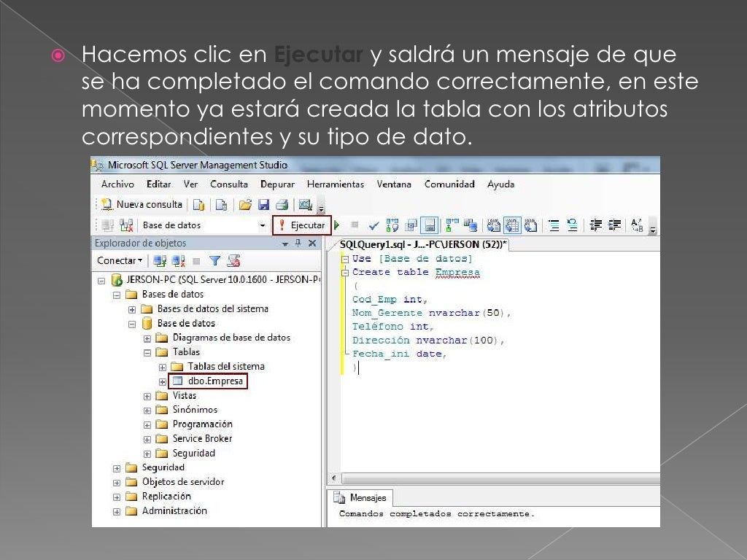Collapse the Bases de datos folder

pyautogui.click(x=117, y=295)
